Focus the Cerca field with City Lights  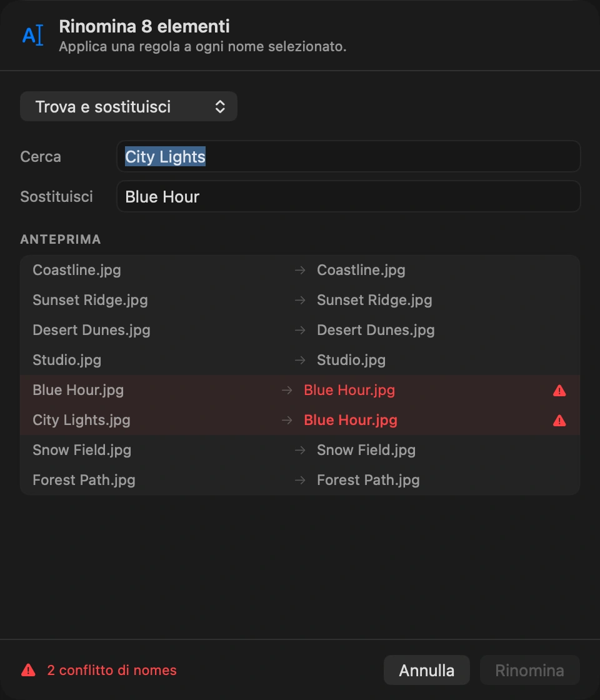(349, 156)
